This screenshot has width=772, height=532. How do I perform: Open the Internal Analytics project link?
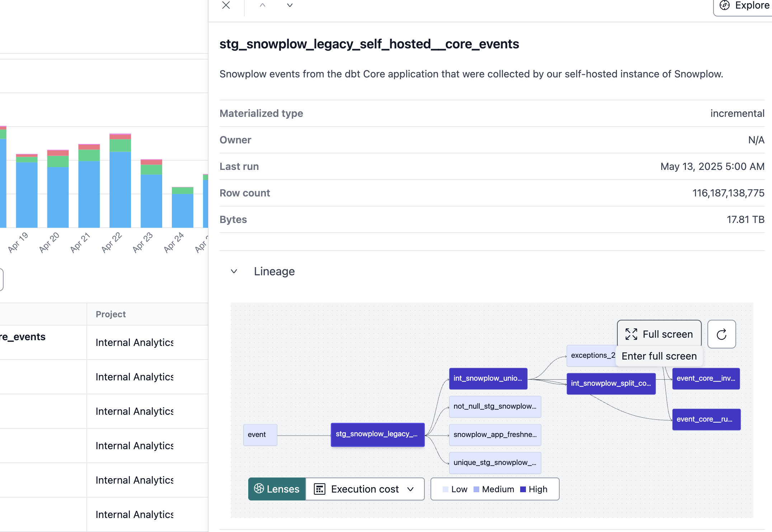(x=134, y=342)
